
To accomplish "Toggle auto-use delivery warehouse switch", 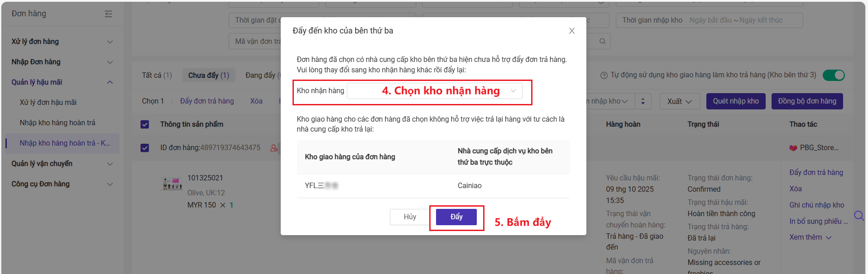I will pos(833,75).
